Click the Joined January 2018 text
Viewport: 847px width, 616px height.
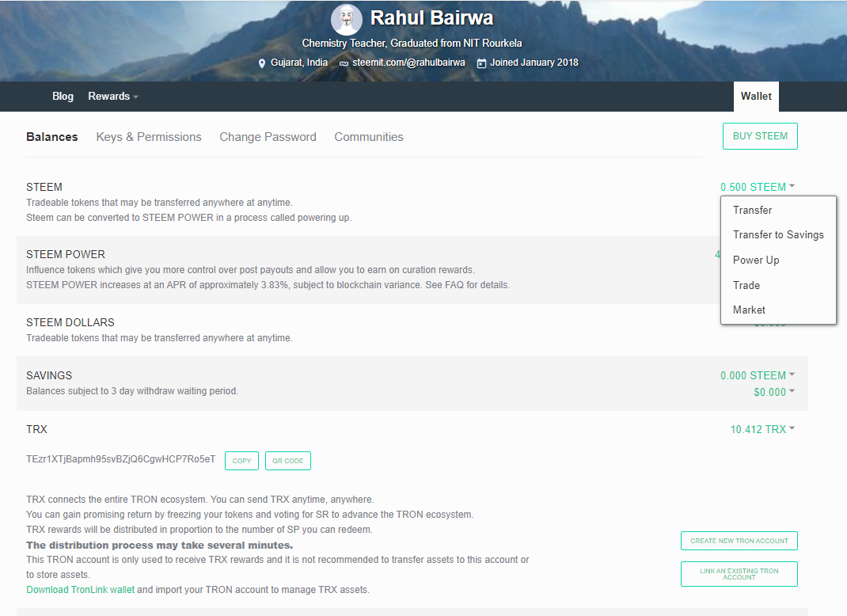(x=534, y=63)
